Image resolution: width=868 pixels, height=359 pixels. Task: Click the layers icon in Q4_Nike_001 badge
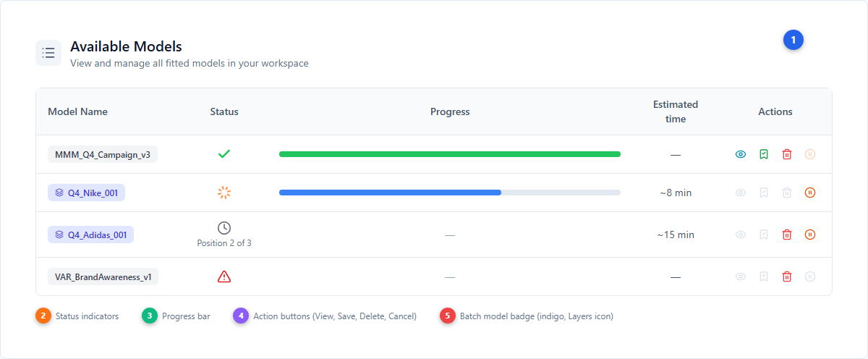pos(59,193)
